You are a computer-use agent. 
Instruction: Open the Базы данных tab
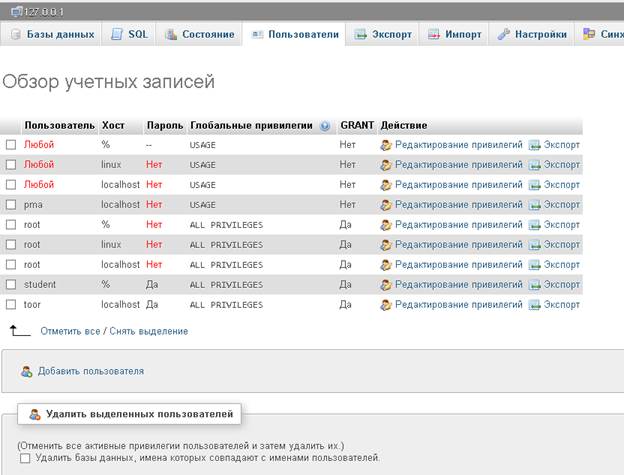tap(51, 34)
